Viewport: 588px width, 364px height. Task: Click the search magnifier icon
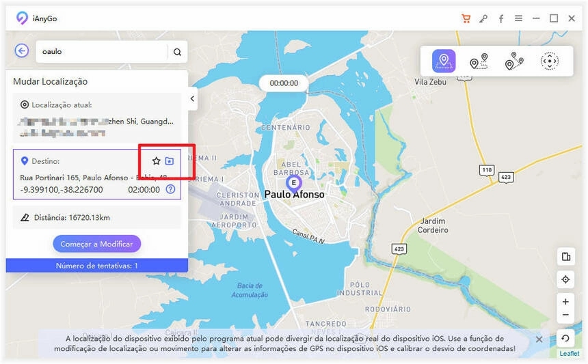click(177, 52)
